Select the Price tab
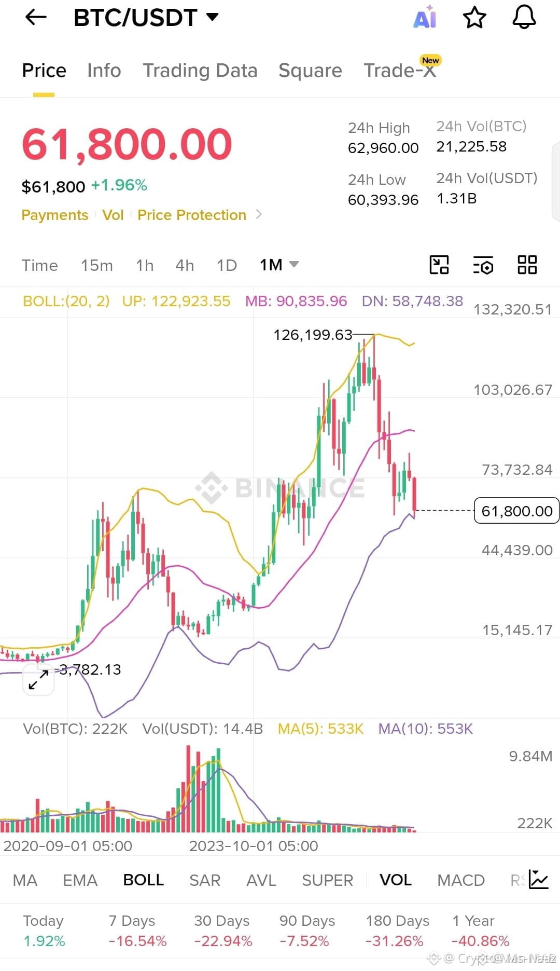Viewport: 560px width, 971px height. pos(44,71)
